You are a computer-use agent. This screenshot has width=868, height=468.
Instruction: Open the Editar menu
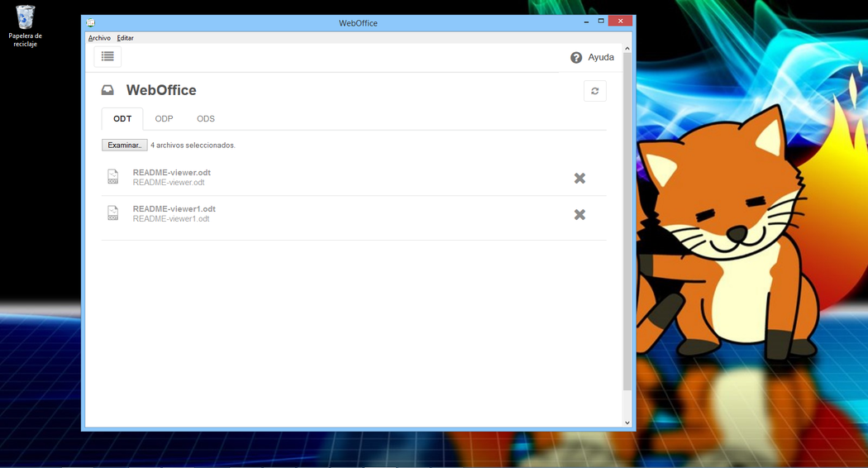pos(125,38)
